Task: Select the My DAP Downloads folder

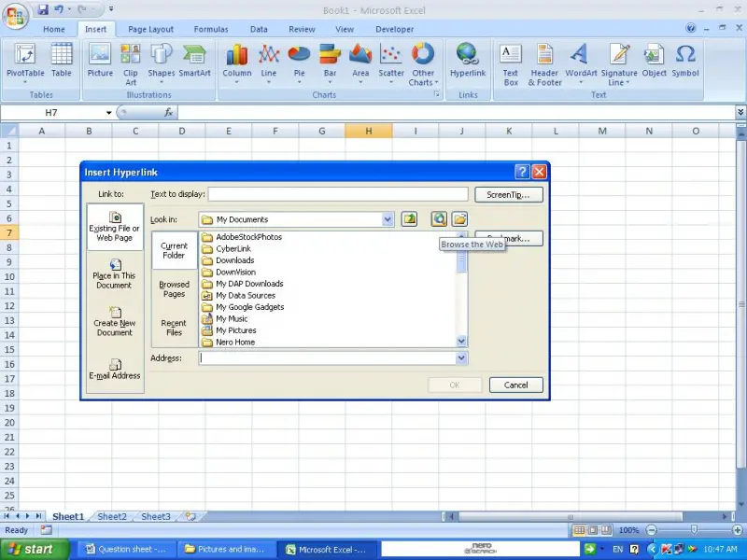Action: point(243,284)
